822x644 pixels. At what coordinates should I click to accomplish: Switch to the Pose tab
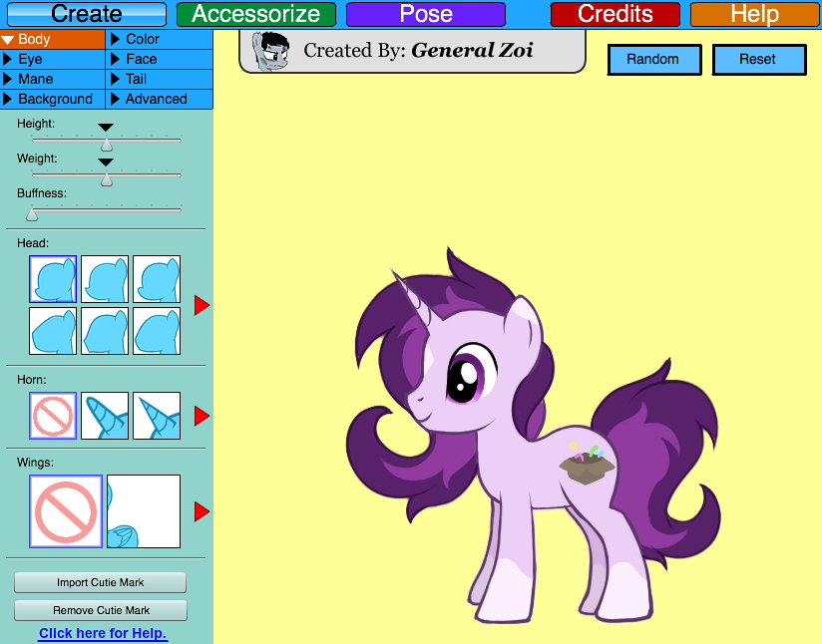[x=426, y=14]
